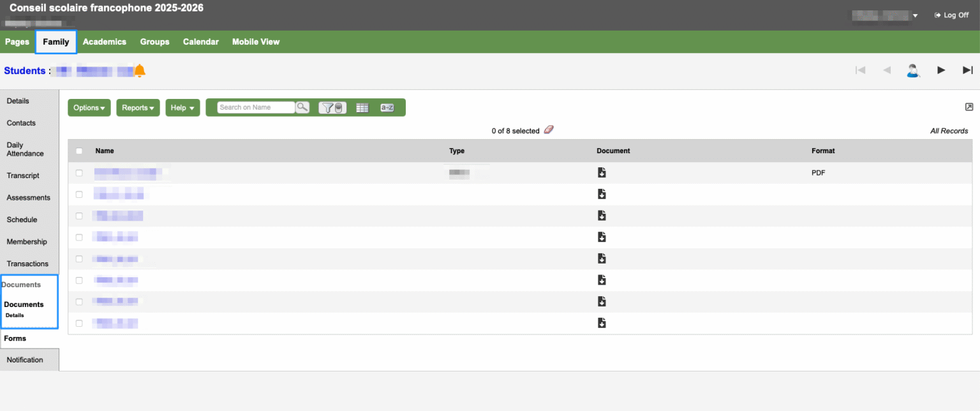The width and height of the screenshot is (980, 411).
Task: Open the Help dropdown menu
Action: tap(182, 108)
